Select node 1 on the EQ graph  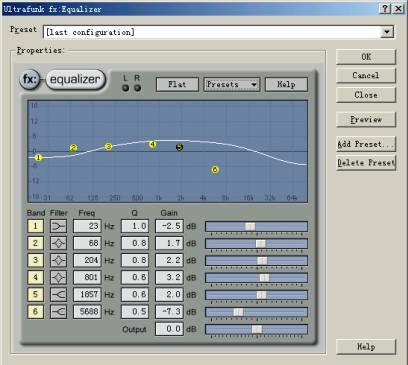click(38, 157)
